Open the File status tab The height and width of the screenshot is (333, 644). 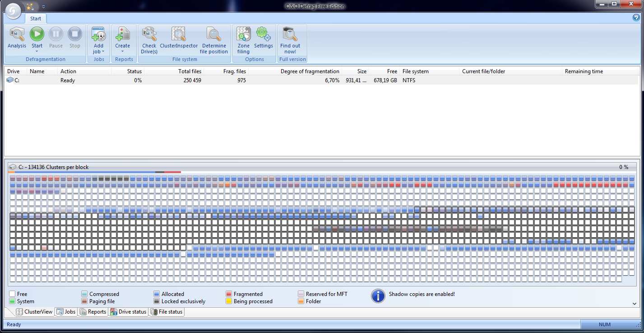click(x=167, y=312)
